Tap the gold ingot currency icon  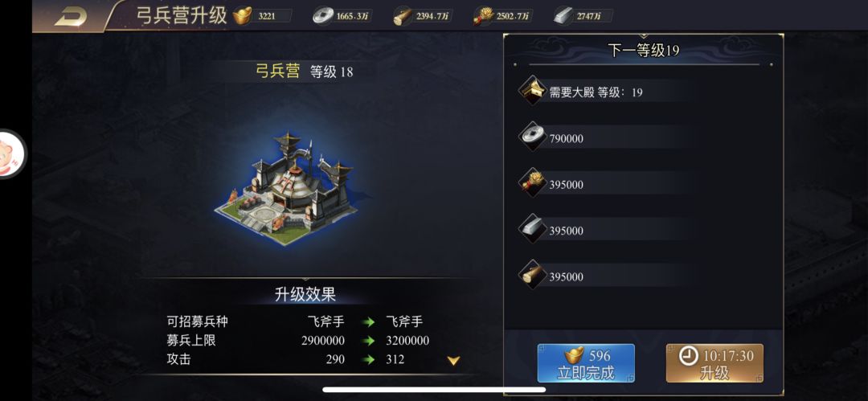(x=242, y=16)
